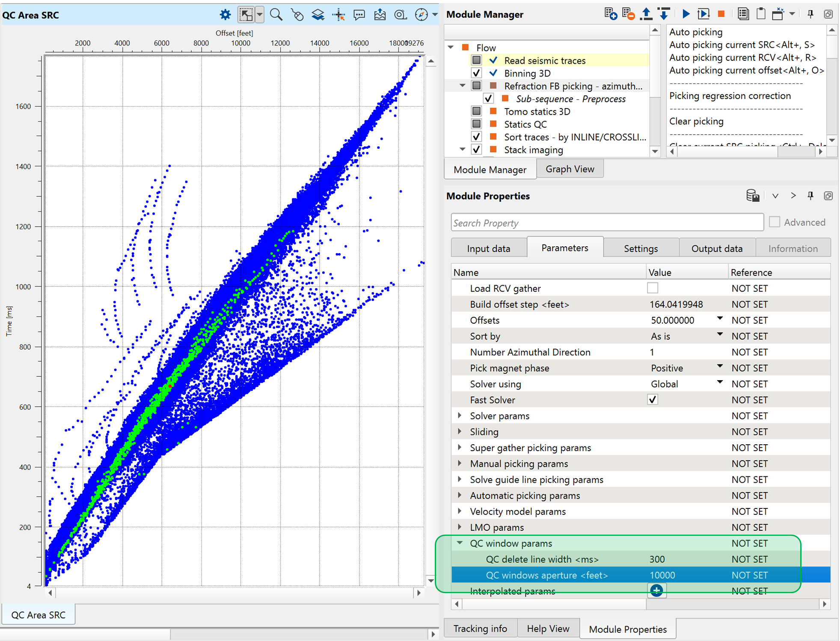
Task: Click the add module icon
Action: pyautogui.click(x=611, y=14)
